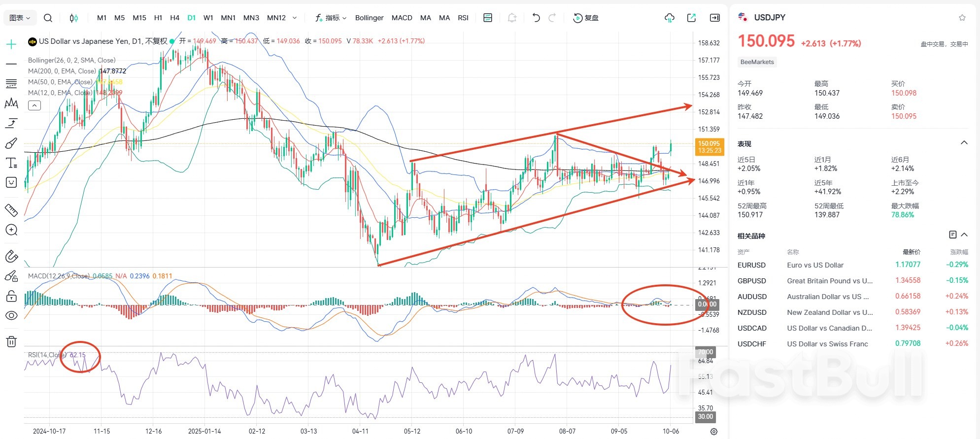Select the text annotation tool
Image resolution: width=980 pixels, height=439 pixels.
[x=11, y=163]
